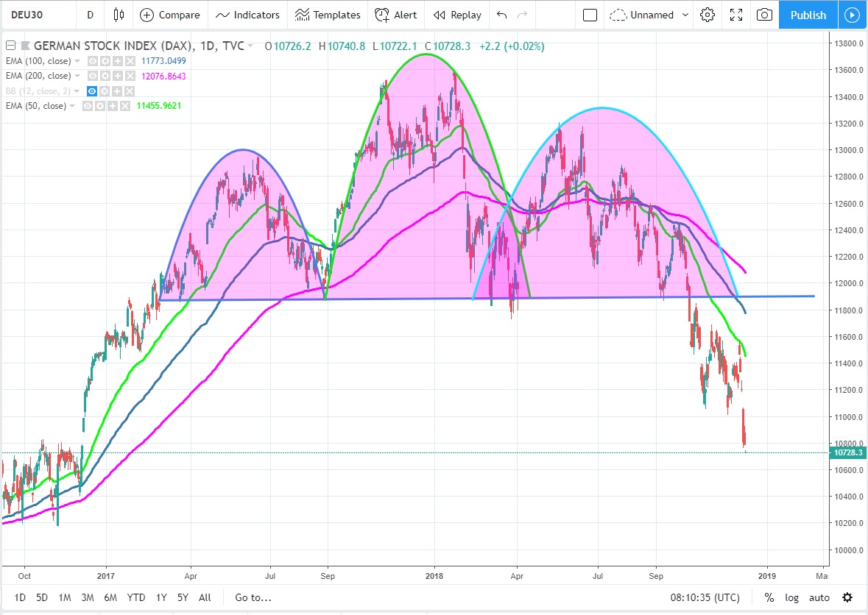868x615 pixels.
Task: Click the play icon beside Publish
Action: click(852, 15)
